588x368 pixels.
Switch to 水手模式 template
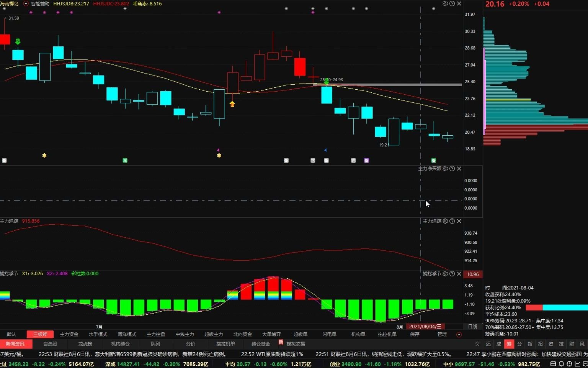tap(98, 335)
